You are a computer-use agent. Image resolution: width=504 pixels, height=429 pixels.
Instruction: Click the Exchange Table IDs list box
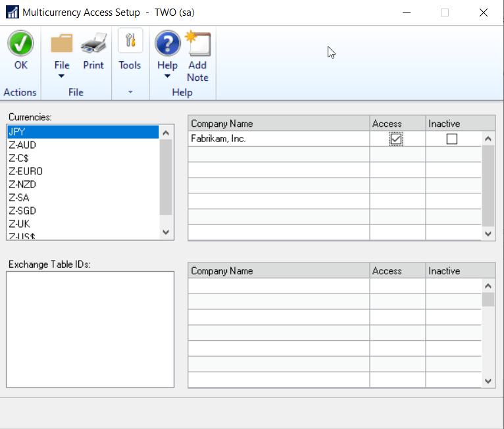90,329
